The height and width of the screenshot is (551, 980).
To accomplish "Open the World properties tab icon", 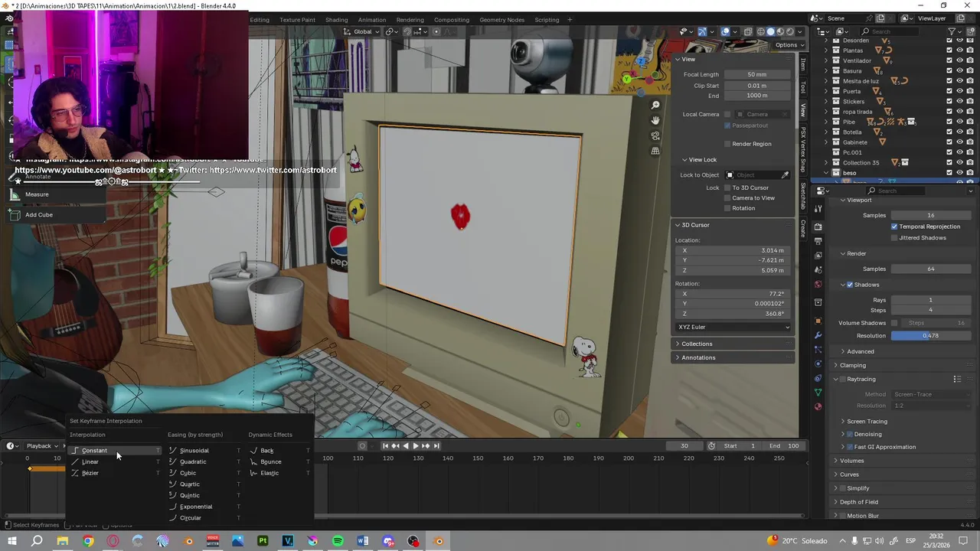I will coord(818,284).
